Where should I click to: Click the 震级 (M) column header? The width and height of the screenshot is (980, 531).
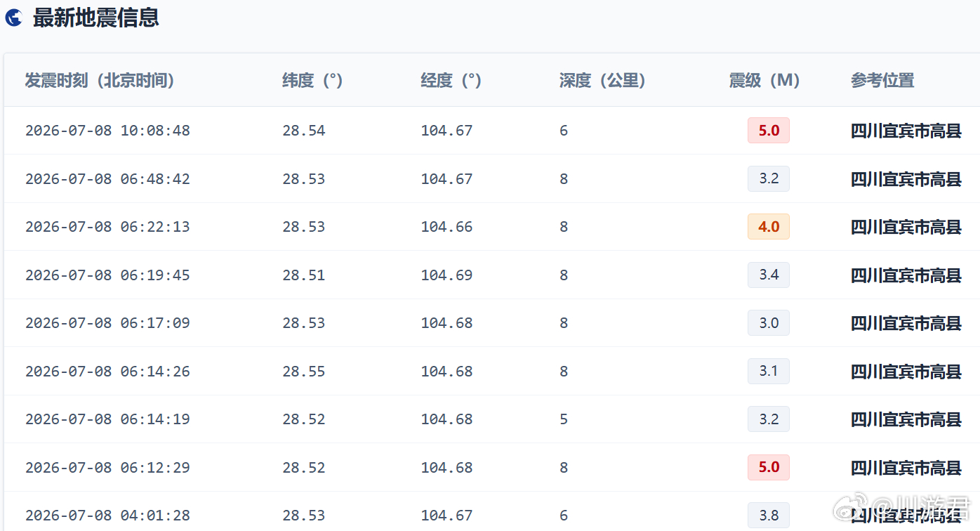(764, 81)
